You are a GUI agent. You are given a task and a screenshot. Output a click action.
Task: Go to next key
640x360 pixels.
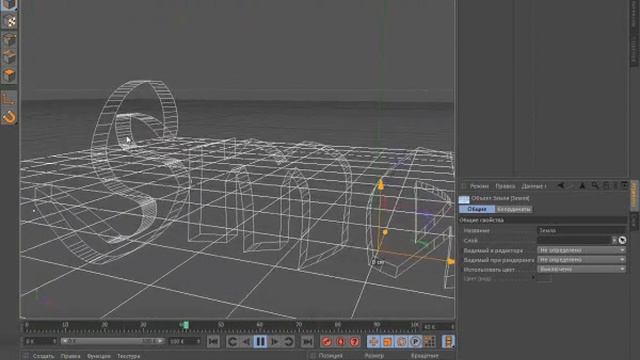point(288,341)
